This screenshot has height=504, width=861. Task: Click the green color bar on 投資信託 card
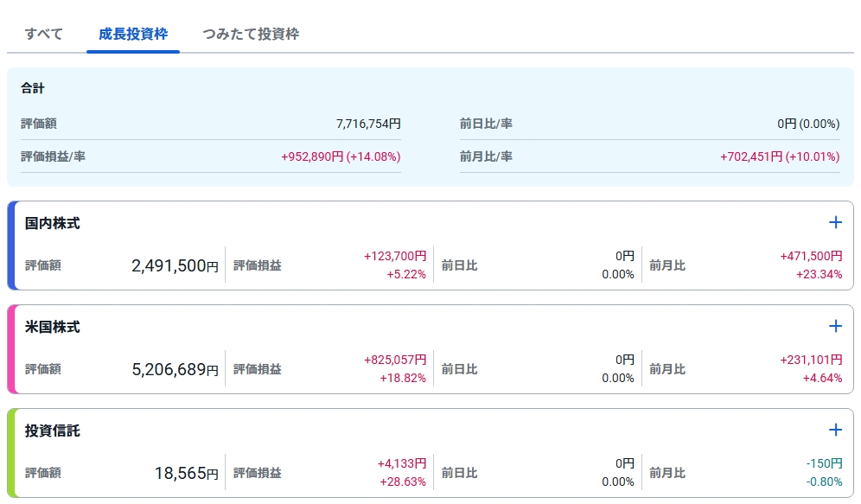pyautogui.click(x=12, y=453)
